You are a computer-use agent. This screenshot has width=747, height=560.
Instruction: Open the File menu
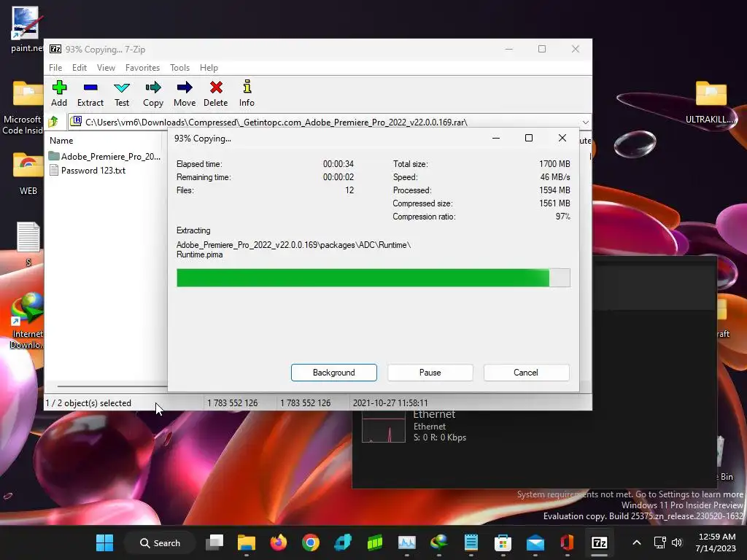coord(55,68)
